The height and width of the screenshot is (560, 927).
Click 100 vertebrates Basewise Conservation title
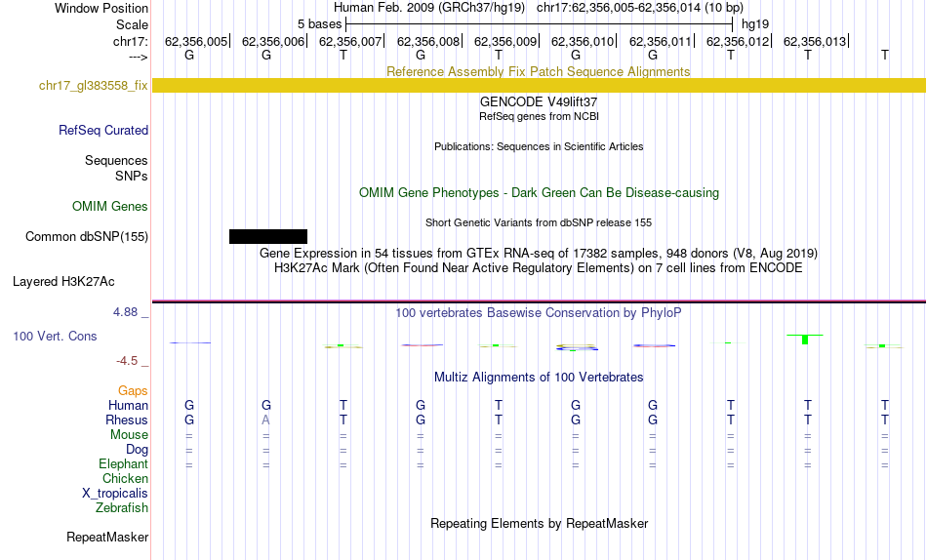click(539, 313)
